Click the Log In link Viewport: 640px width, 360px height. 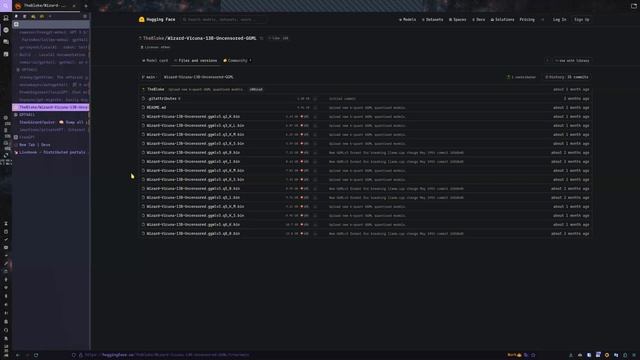[x=560, y=20]
